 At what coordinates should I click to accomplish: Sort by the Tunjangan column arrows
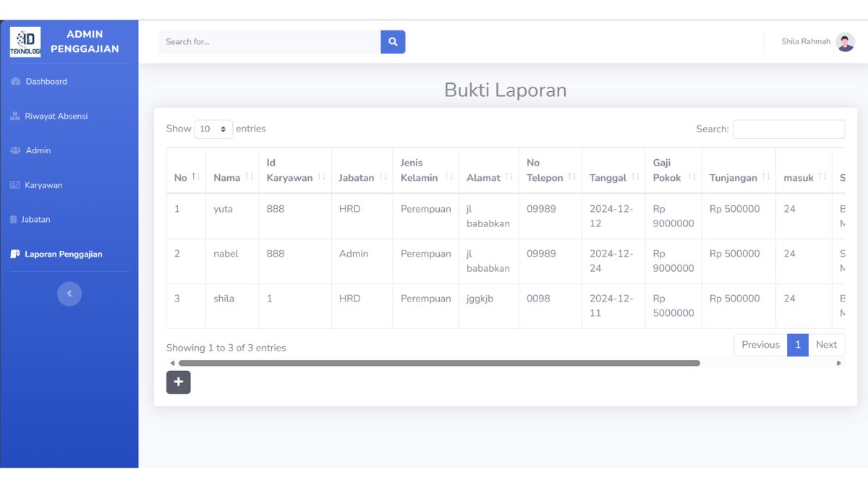coord(766,177)
